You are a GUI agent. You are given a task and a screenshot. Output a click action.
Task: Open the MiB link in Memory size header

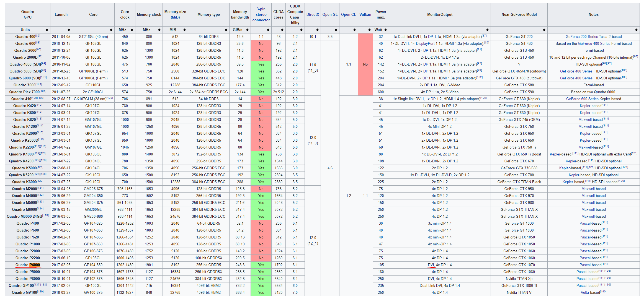[x=175, y=17]
